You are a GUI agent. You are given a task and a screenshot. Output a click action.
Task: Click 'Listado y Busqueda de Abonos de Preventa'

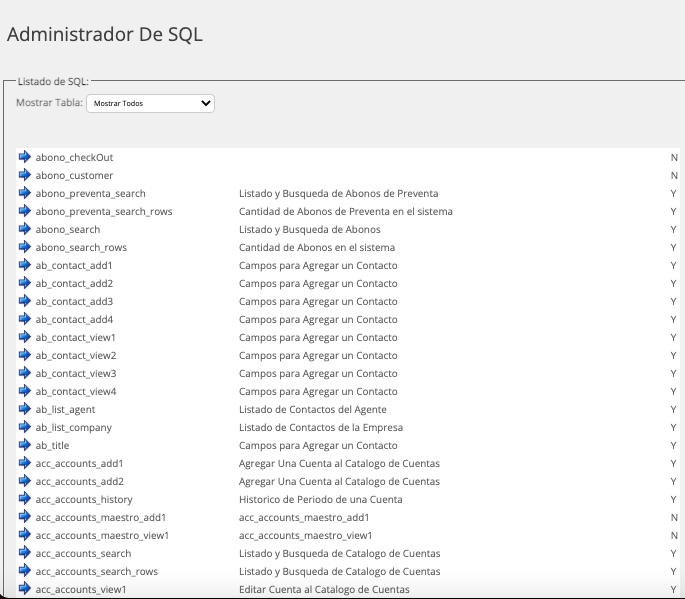point(339,194)
